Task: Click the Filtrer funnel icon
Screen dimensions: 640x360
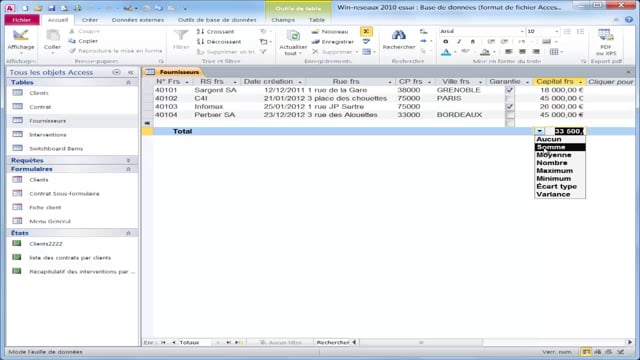Action: [x=181, y=36]
